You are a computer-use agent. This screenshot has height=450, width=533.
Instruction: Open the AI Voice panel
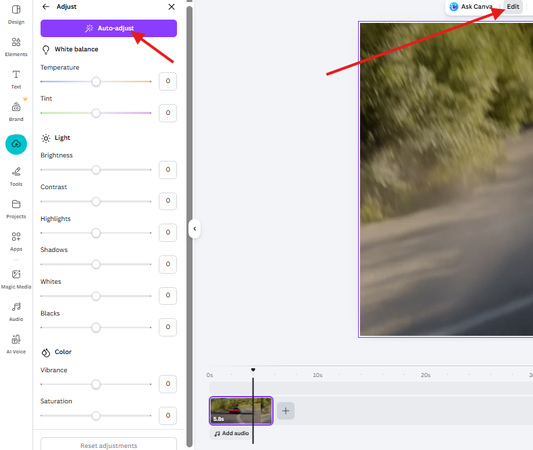pyautogui.click(x=16, y=344)
